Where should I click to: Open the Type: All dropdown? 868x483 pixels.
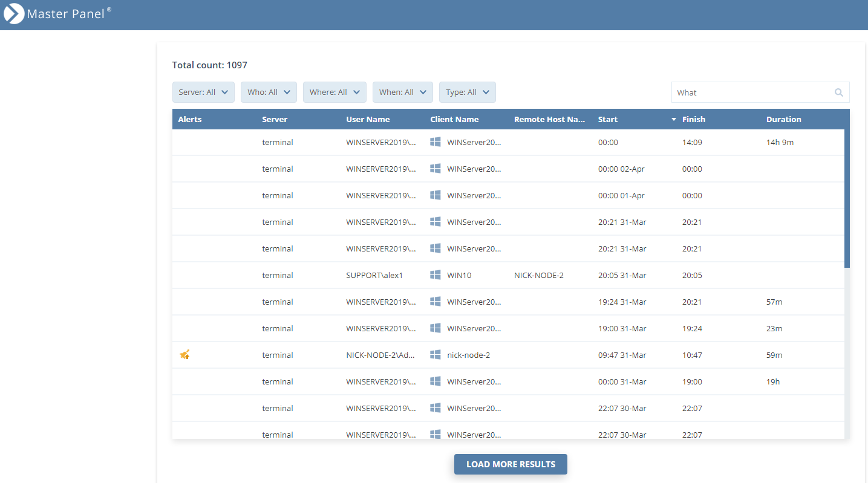[x=467, y=92]
